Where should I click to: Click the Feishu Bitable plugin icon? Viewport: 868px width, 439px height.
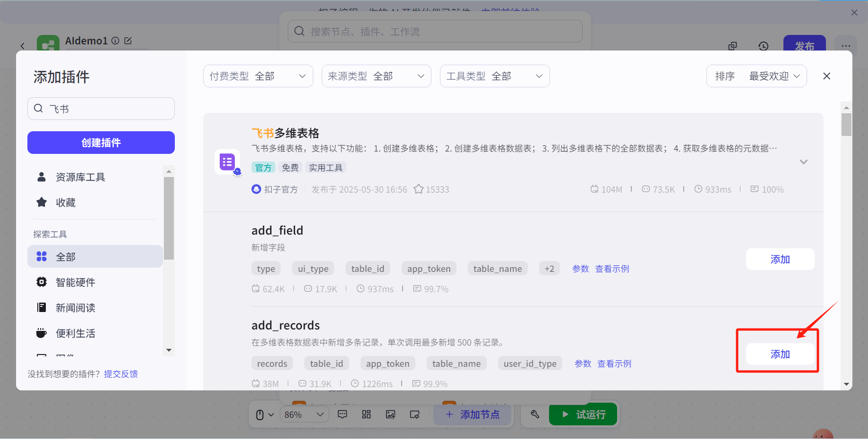coord(228,162)
